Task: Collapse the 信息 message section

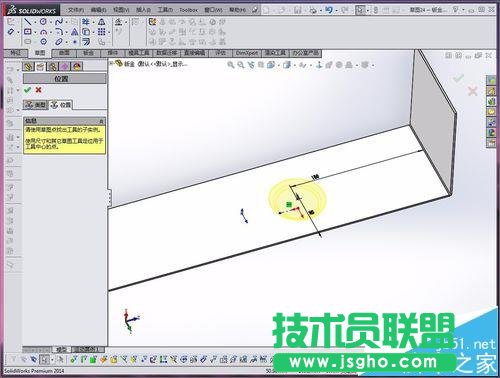Action: [102, 121]
